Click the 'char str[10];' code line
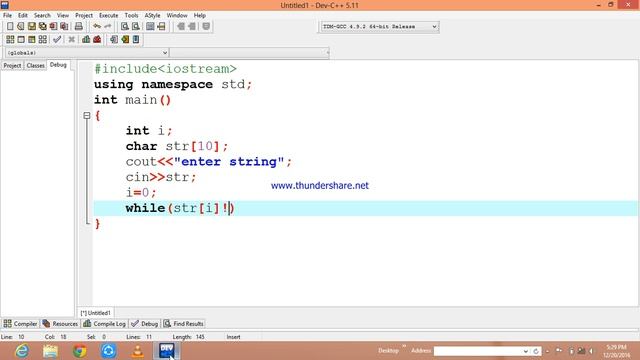Image resolution: width=640 pixels, height=360 pixels. point(177,146)
